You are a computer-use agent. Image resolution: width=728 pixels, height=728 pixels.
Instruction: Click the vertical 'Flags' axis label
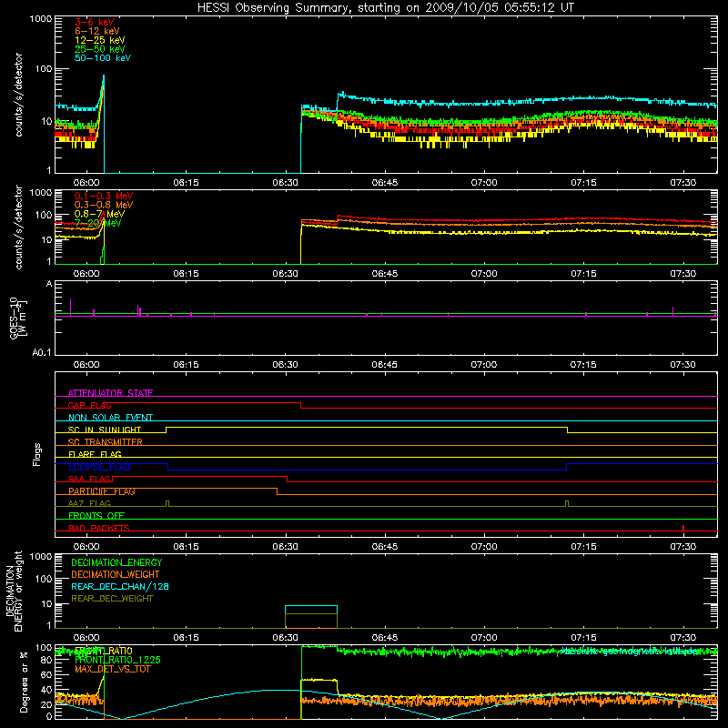click(x=36, y=454)
